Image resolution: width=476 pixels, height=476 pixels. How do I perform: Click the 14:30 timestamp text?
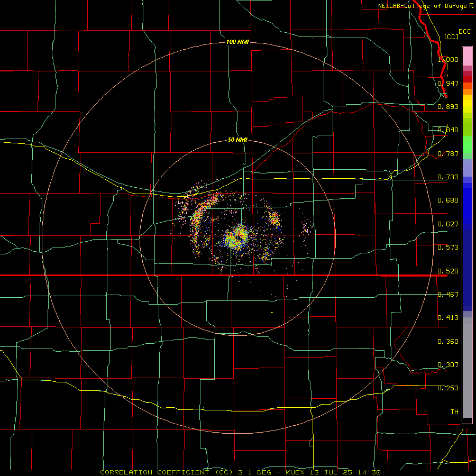click(x=369, y=472)
